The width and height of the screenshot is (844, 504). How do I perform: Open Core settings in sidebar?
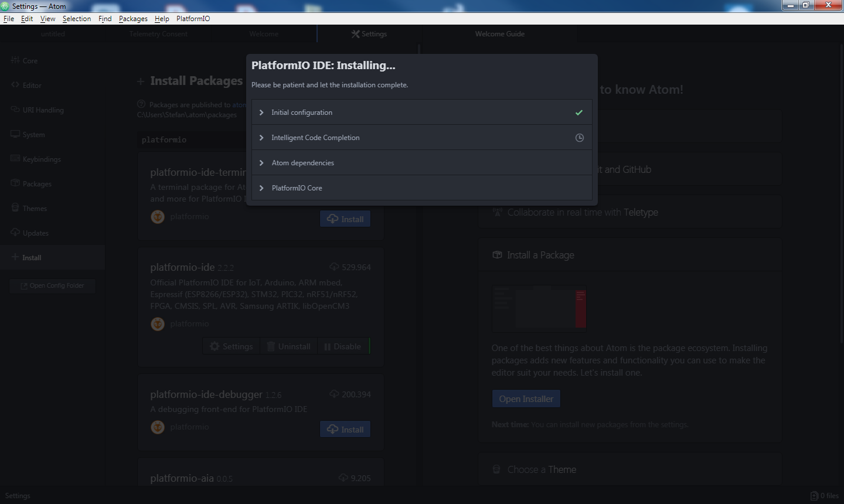(x=53, y=61)
